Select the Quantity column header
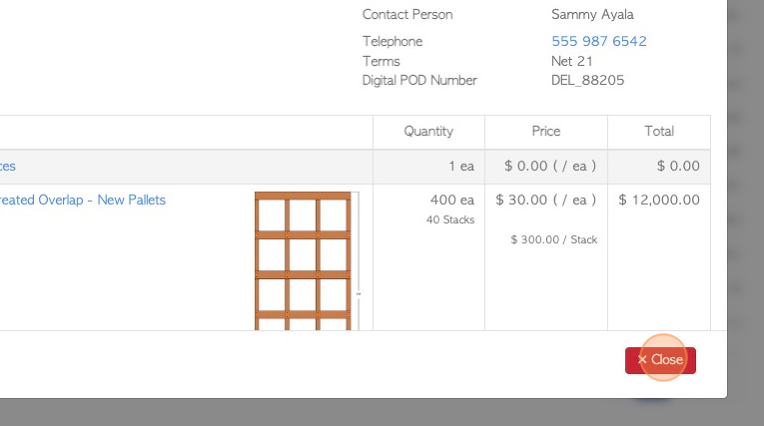The height and width of the screenshot is (426, 764). [x=428, y=131]
